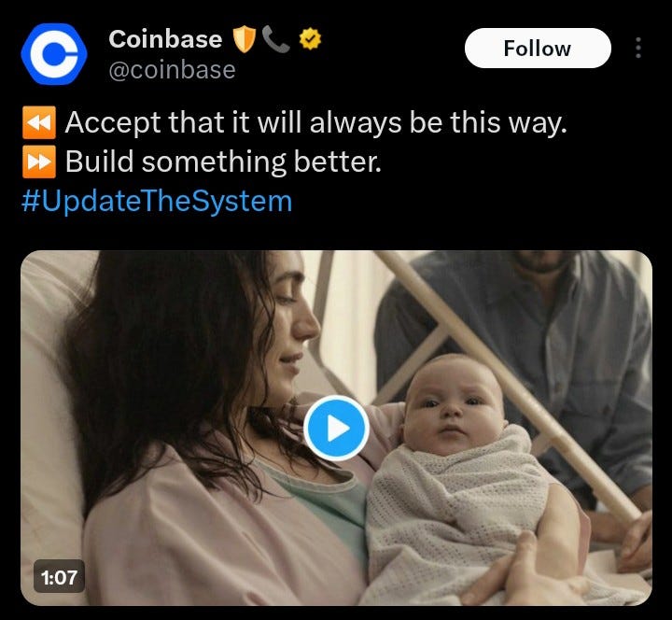Click the baby's face in the video preview
The height and width of the screenshot is (620, 672).
[452, 405]
